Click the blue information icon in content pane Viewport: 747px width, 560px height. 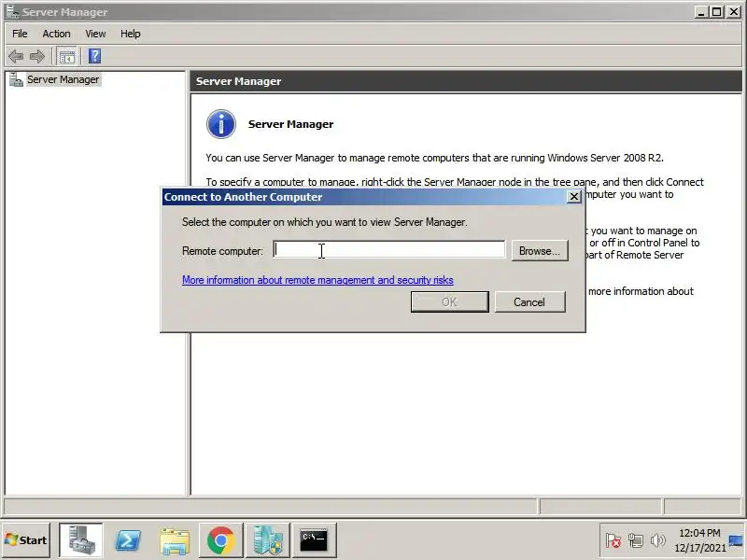[x=221, y=124]
